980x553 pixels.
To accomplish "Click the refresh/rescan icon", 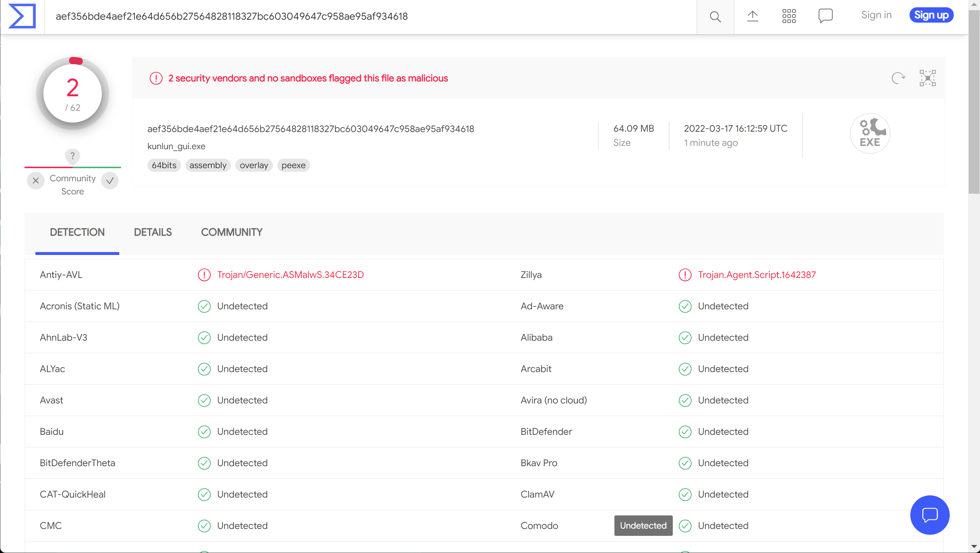I will pos(899,78).
